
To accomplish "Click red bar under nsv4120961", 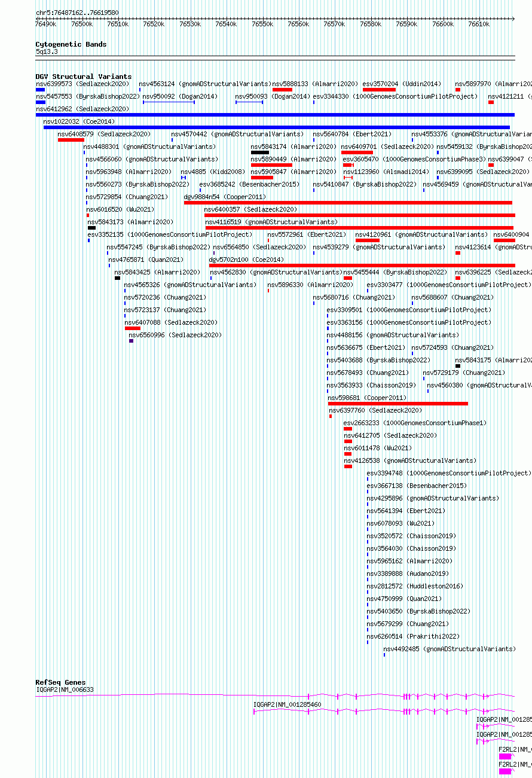I will click(x=367, y=240).
